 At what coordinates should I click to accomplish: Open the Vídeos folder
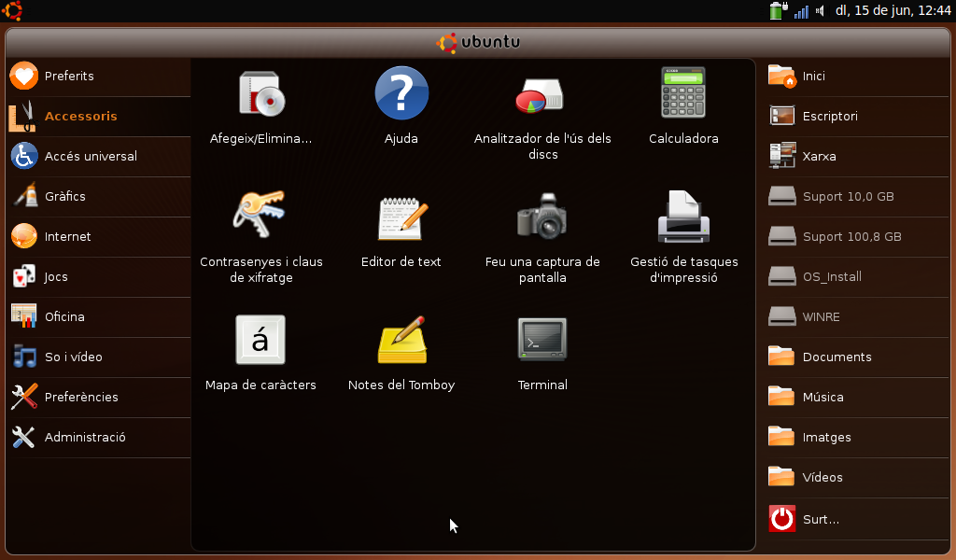tap(858, 479)
